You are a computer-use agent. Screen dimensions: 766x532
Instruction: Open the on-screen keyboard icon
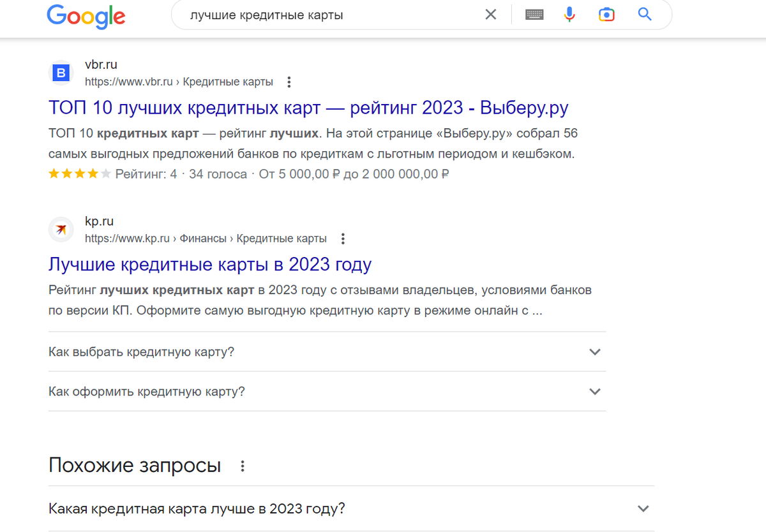534,15
